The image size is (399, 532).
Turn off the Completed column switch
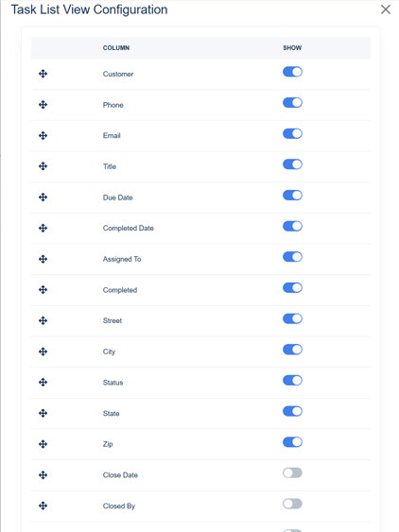click(292, 287)
